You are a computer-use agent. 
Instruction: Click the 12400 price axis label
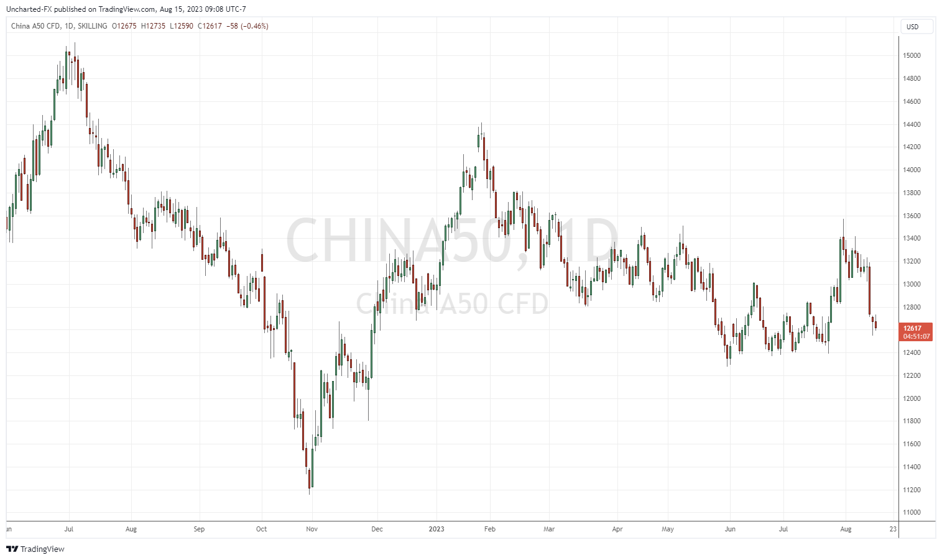click(x=912, y=352)
